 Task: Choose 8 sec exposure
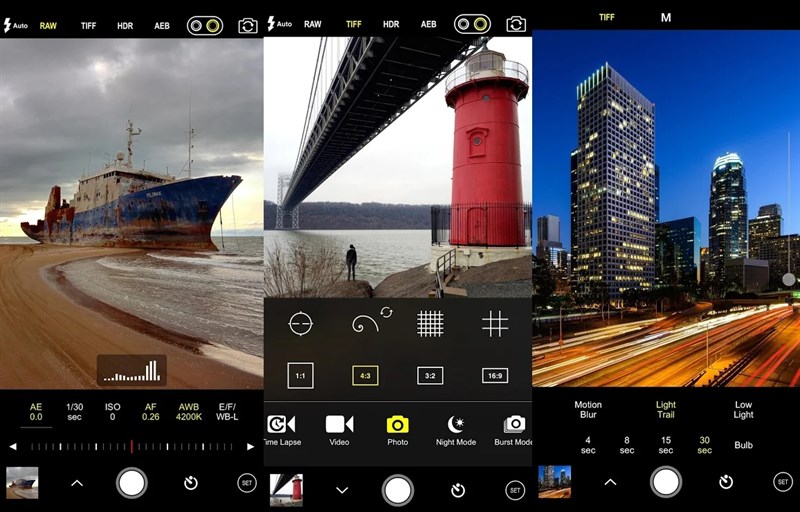[627, 445]
